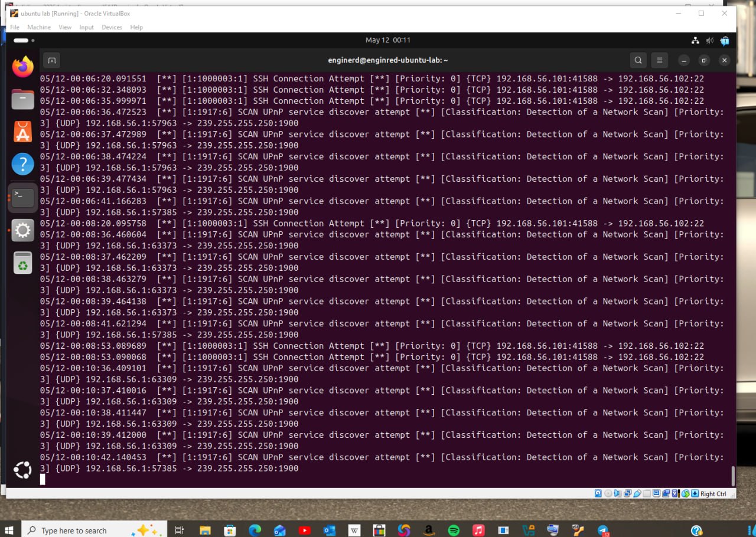The width and height of the screenshot is (756, 537).
Task: Click the terminal search magnifier button
Action: pos(638,60)
